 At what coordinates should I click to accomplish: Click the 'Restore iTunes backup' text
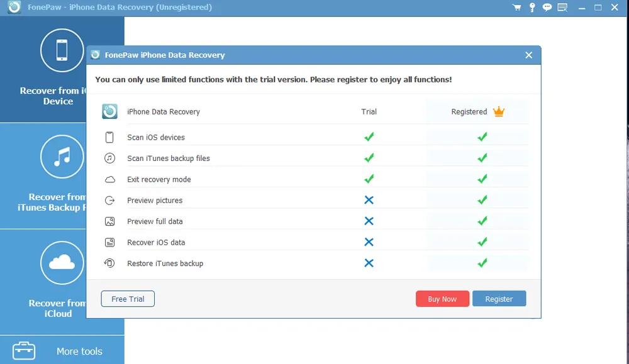[x=165, y=263]
